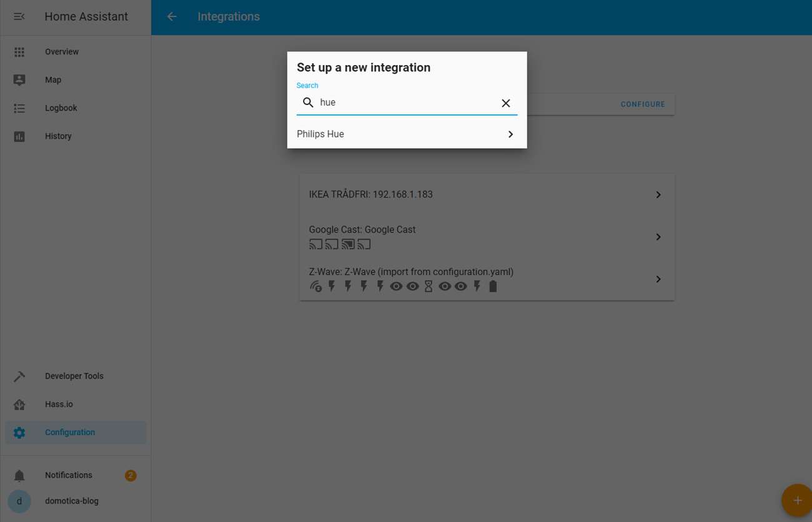
Task: Go to History in the sidebar
Action: point(58,136)
